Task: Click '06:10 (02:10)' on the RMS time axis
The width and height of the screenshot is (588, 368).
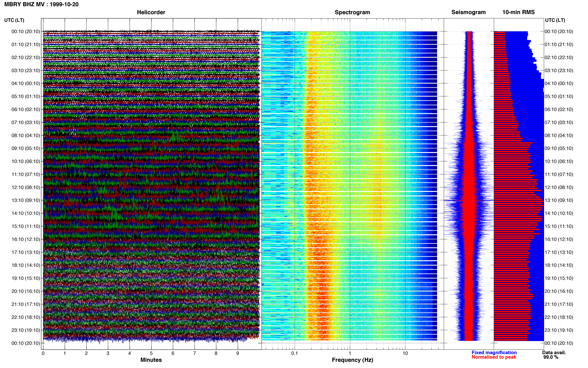Action: coord(559,109)
